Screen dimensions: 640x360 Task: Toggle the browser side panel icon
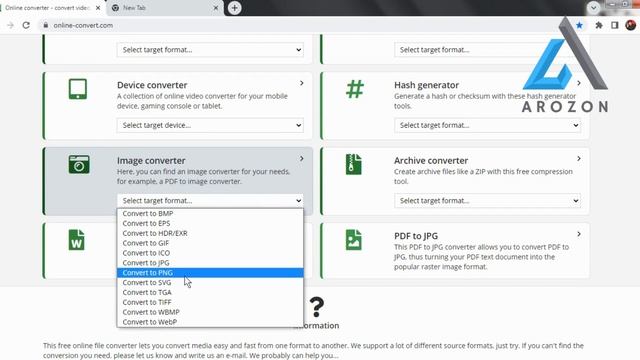click(x=615, y=25)
